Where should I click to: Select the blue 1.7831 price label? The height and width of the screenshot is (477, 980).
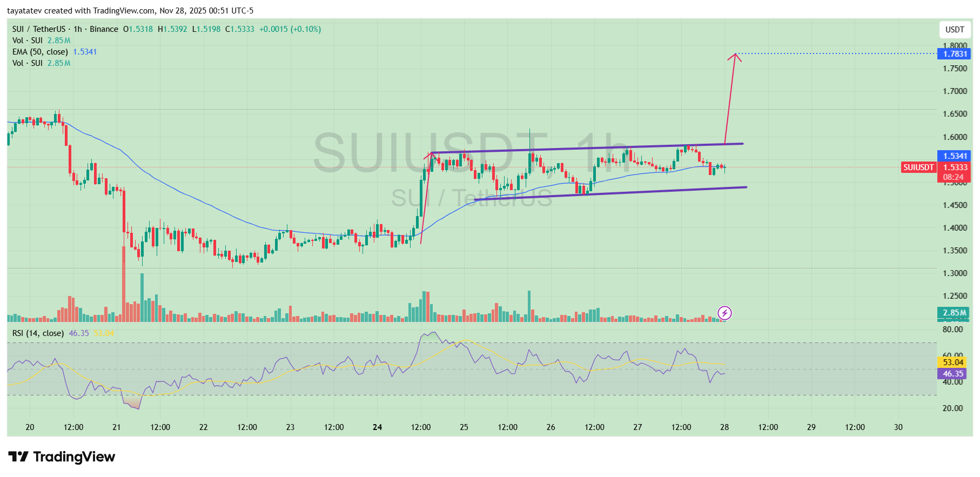[954, 54]
